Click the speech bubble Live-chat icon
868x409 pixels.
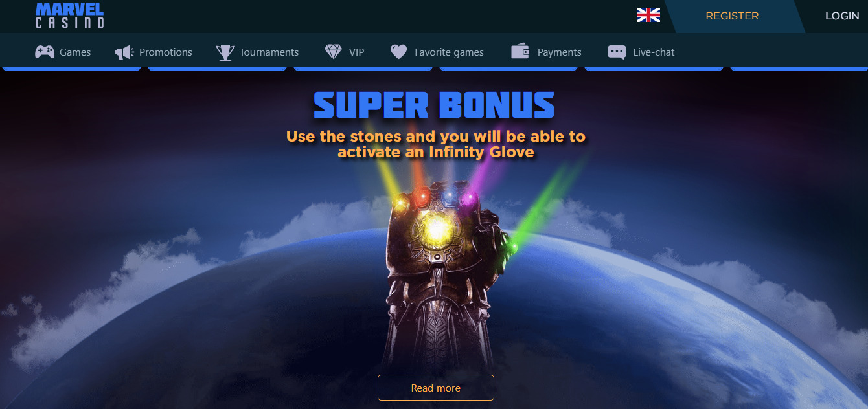[x=617, y=52]
